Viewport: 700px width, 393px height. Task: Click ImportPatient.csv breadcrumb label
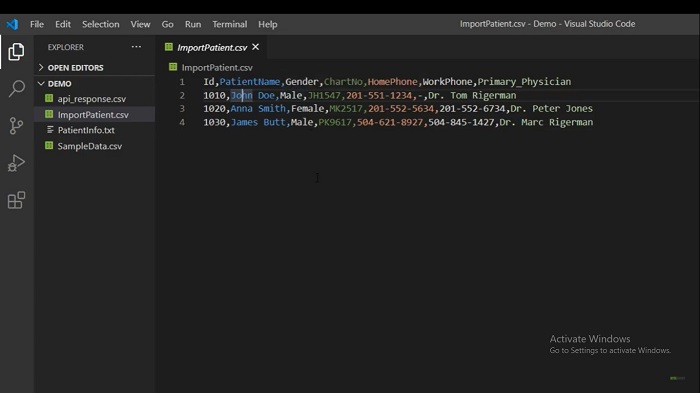click(217, 67)
